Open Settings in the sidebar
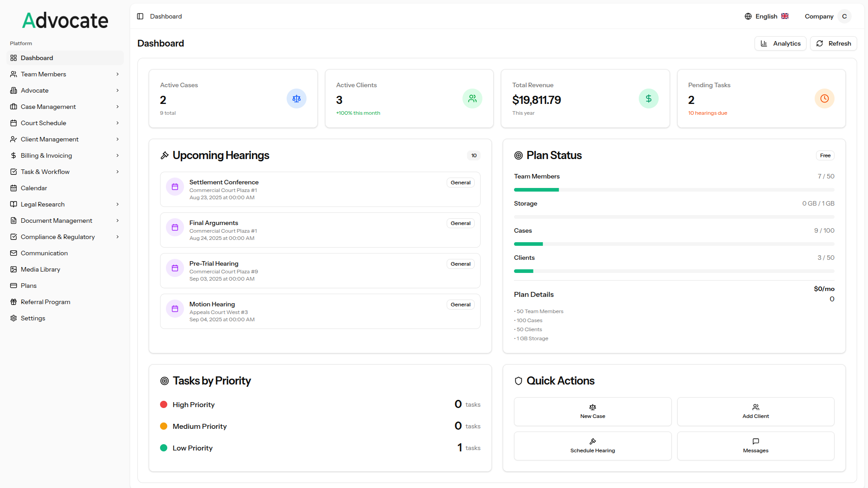Screen dimensions: 868x488 (x=33, y=318)
